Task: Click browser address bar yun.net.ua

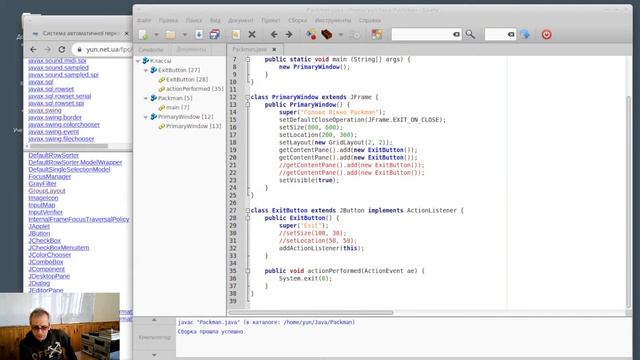Action: pyautogui.click(x=102, y=49)
